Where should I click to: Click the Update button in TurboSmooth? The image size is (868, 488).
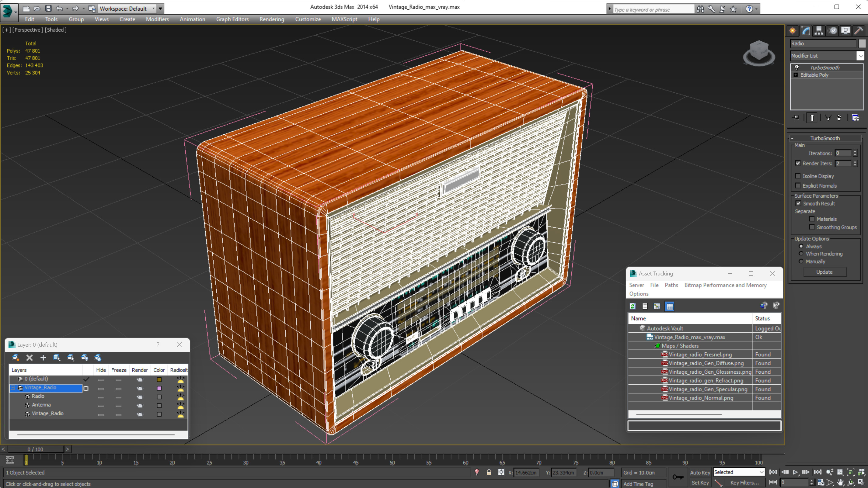tap(825, 272)
